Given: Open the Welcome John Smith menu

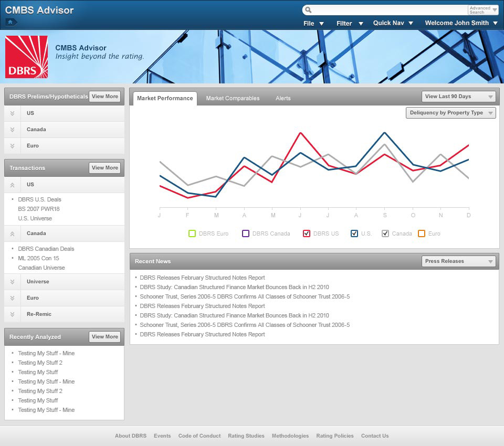Looking at the screenshot, I should coord(461,23).
